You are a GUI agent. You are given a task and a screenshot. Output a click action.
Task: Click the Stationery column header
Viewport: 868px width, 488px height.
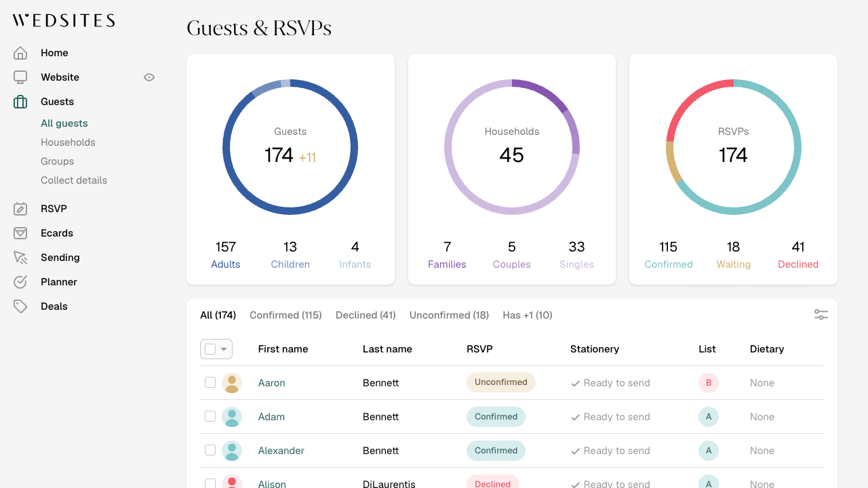(595, 349)
